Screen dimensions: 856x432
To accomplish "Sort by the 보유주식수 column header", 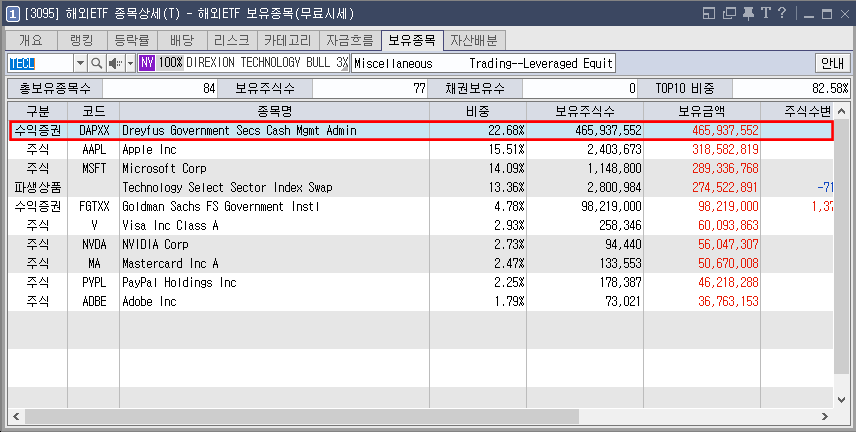I will coord(585,111).
